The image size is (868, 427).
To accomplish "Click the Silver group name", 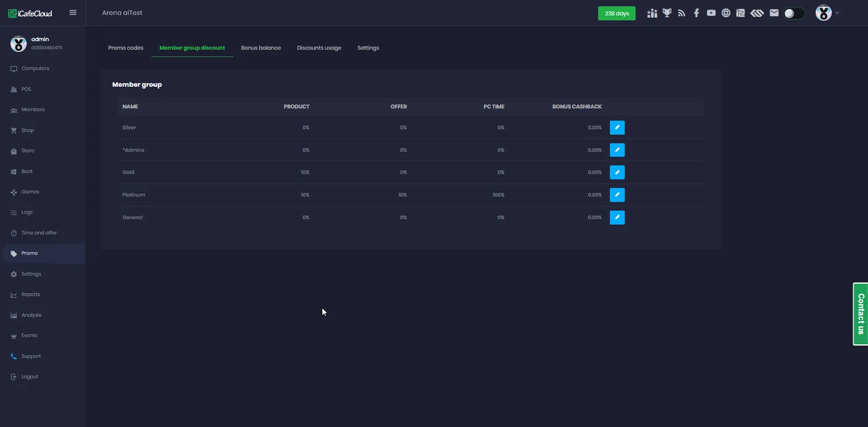I will coord(129,127).
